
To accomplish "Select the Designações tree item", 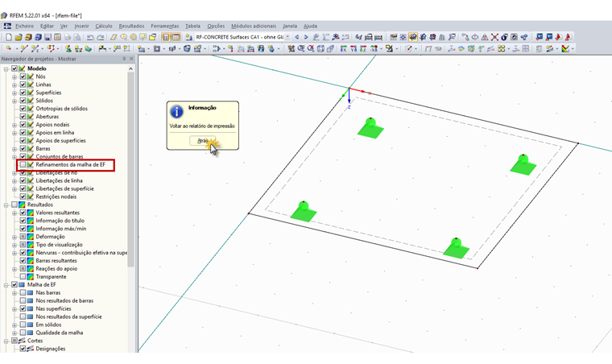I will click(x=51, y=349).
